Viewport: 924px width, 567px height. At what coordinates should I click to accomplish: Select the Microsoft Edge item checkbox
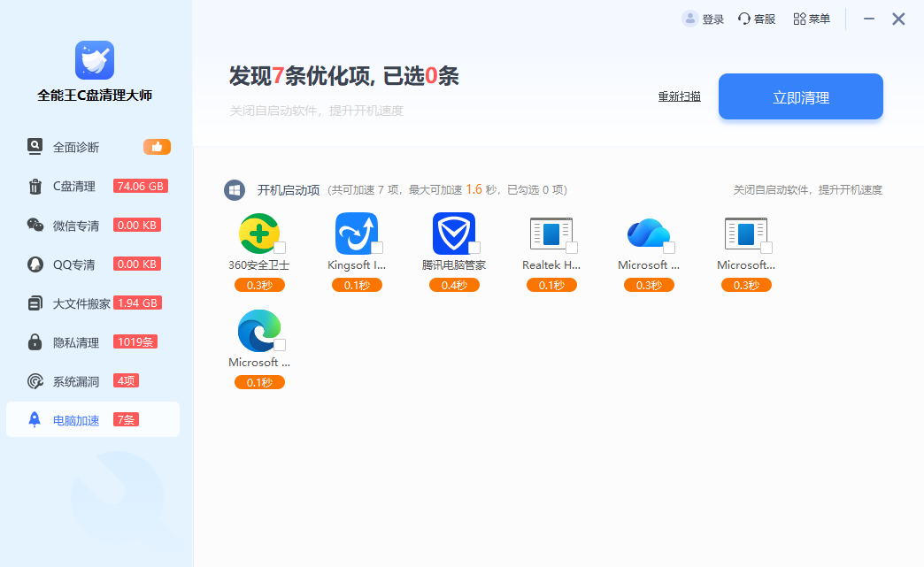(x=280, y=345)
